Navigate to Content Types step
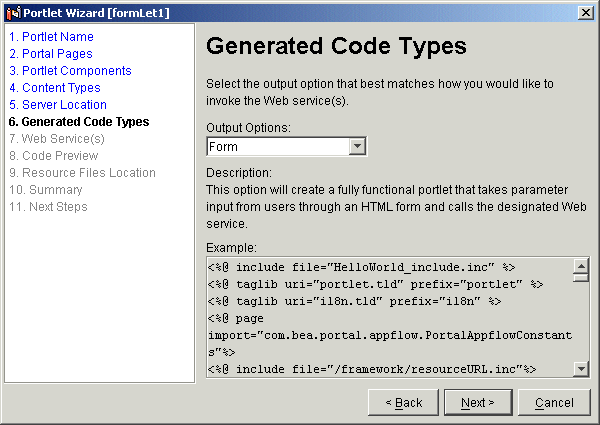600x425 pixels. point(54,88)
